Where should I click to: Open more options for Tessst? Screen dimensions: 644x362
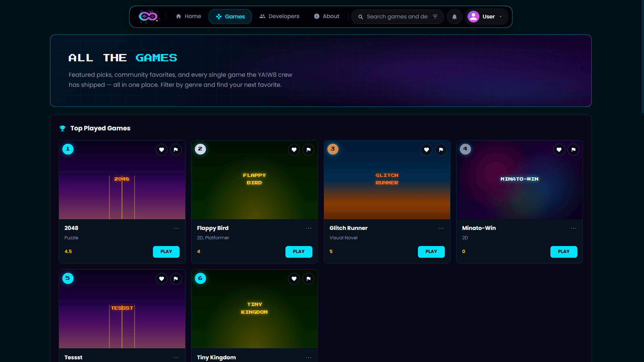coord(176,358)
